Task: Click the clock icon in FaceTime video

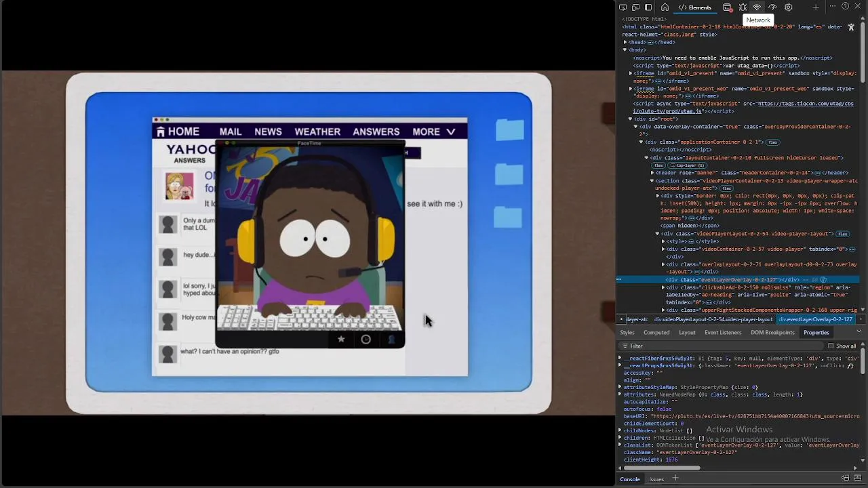Action: (x=366, y=339)
